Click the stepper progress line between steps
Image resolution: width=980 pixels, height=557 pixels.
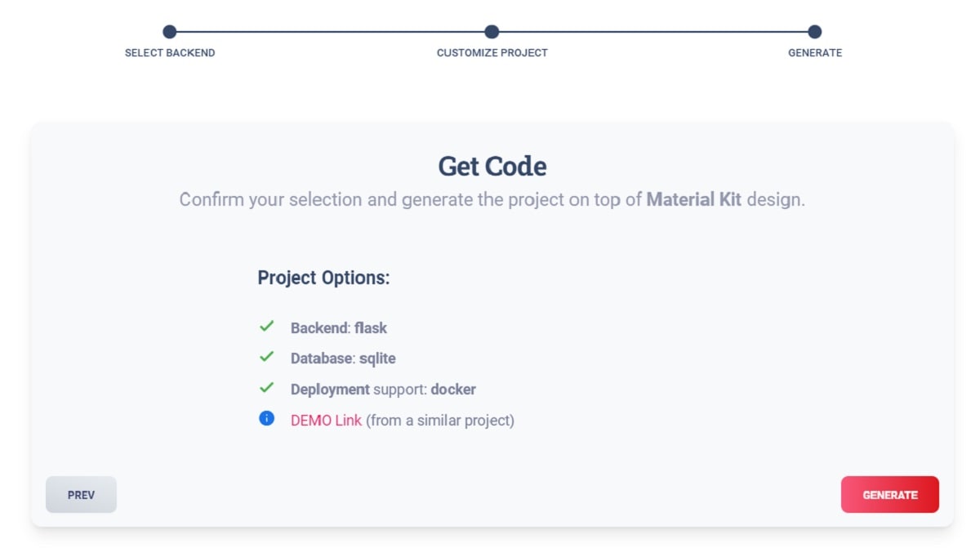tap(327, 31)
